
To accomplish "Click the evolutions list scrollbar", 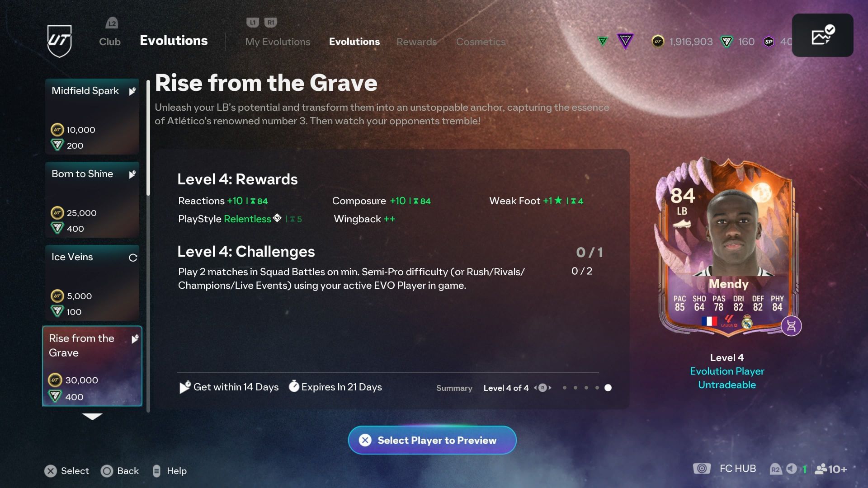I will coord(148,138).
